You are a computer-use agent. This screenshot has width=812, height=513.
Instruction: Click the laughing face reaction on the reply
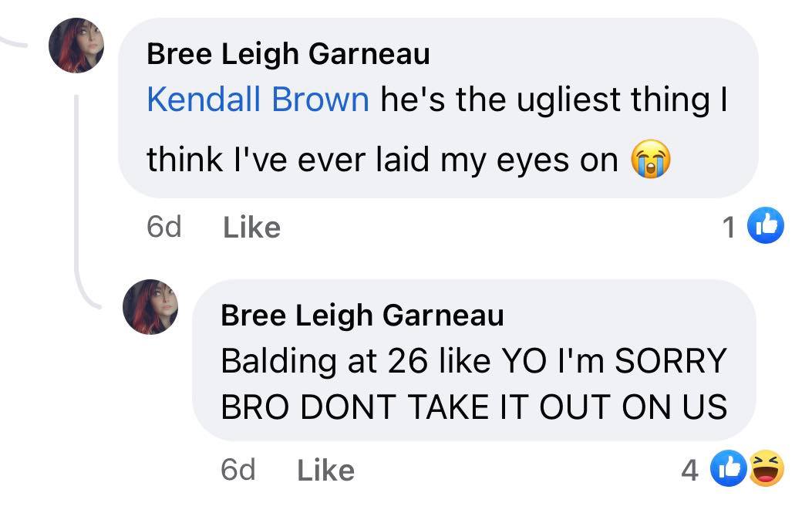[767, 469]
